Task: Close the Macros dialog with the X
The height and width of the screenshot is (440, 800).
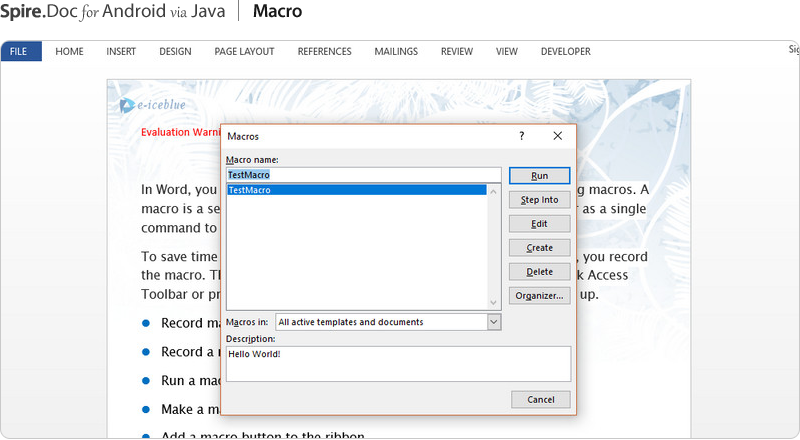Action: (558, 136)
